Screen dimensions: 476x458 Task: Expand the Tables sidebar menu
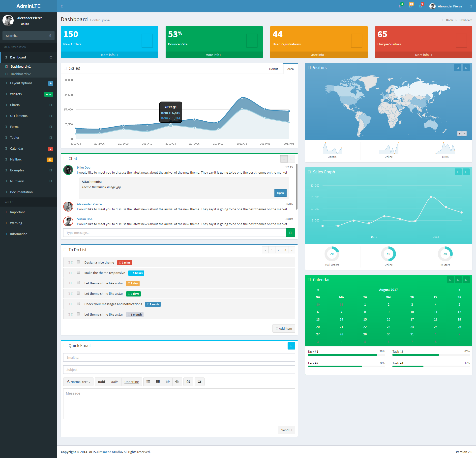point(29,138)
